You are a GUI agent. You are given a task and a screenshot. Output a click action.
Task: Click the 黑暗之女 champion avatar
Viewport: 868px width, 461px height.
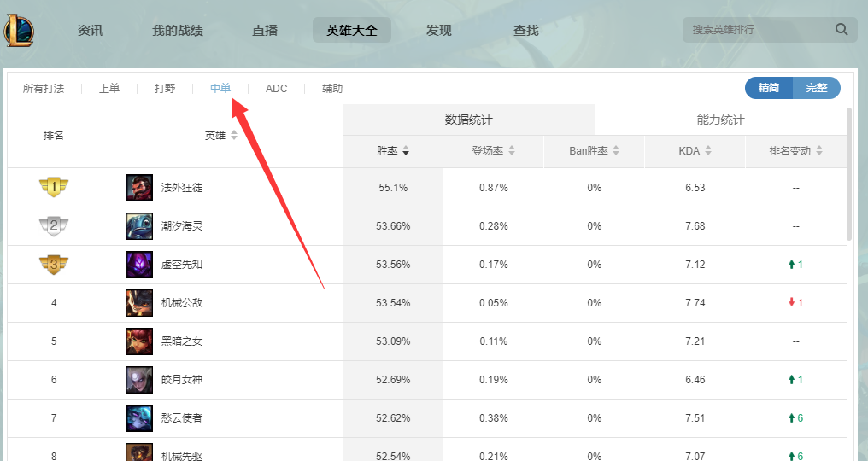pos(139,341)
